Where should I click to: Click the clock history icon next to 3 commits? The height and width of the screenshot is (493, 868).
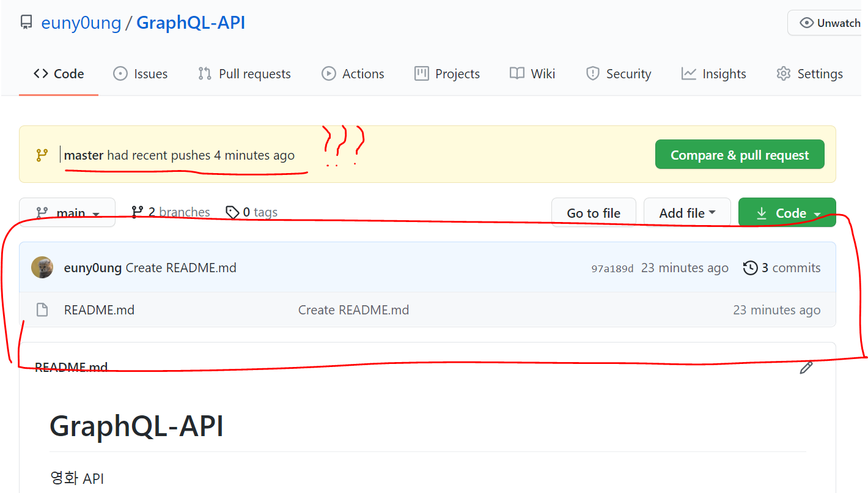(750, 268)
